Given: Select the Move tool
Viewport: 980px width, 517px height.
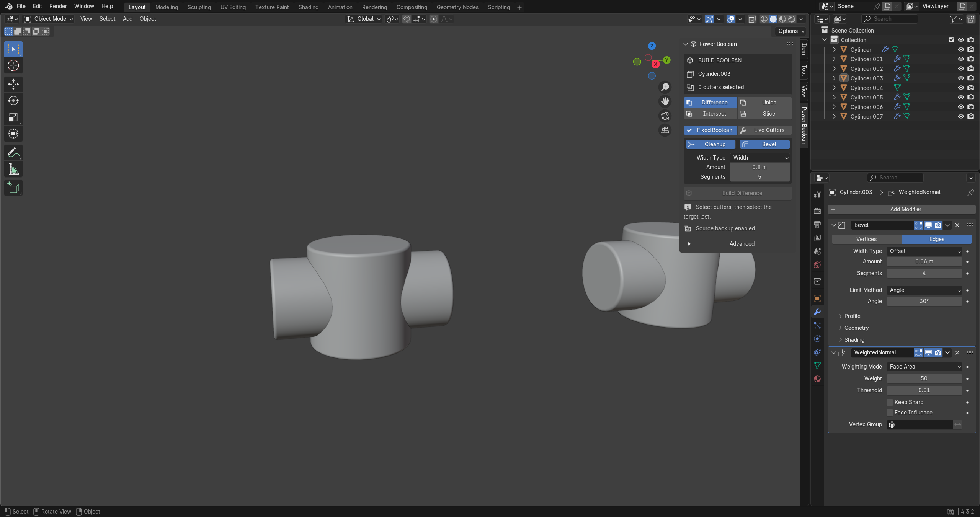Looking at the screenshot, I should click(x=13, y=84).
